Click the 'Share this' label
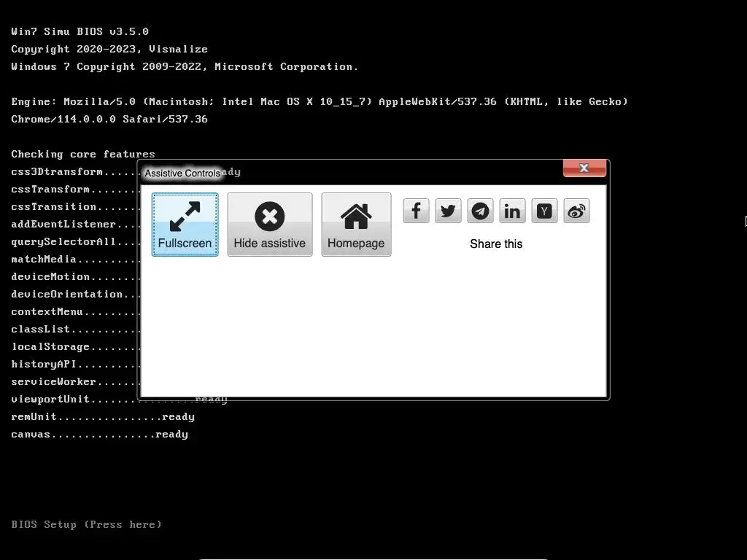The height and width of the screenshot is (560, 747). point(496,244)
